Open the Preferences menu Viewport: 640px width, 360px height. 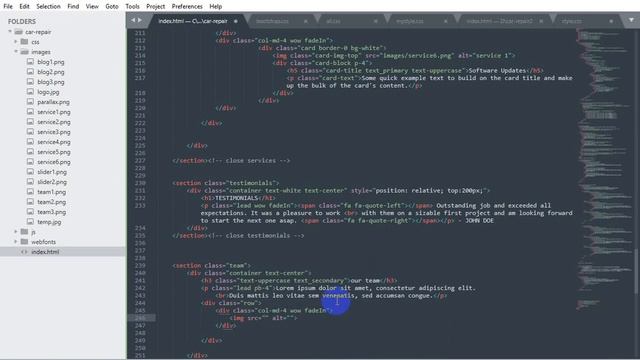(187, 7)
